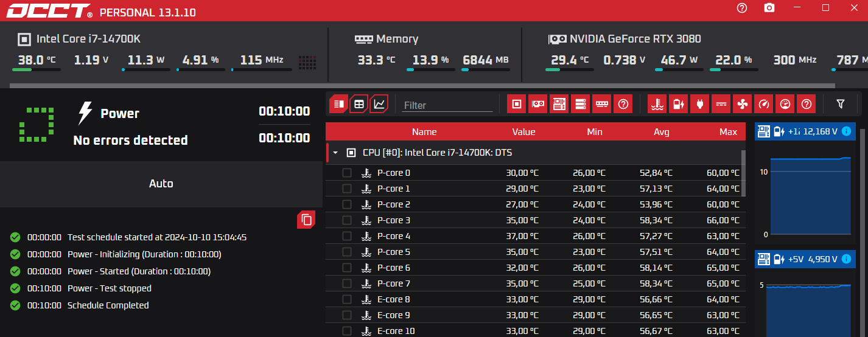The image size is (868, 337).
Task: Toggle the usage load dial icon
Action: click(785, 104)
